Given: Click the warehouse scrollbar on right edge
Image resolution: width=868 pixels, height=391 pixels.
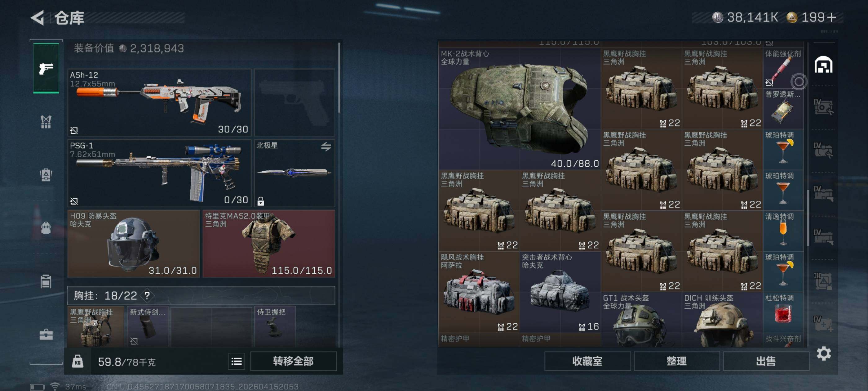Looking at the screenshot, I should pos(808,218).
